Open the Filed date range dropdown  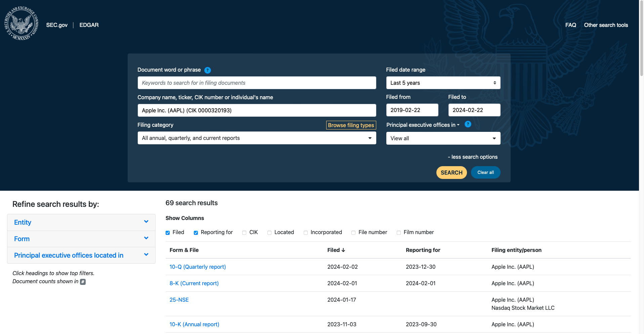pos(443,83)
